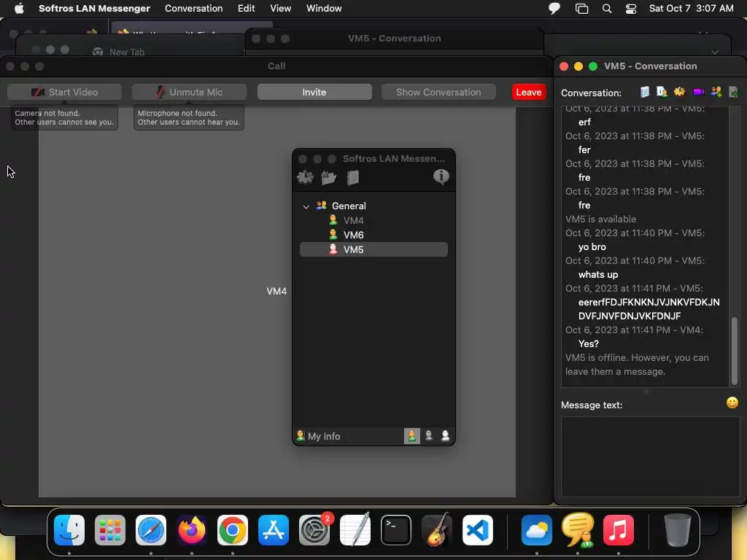The width and height of the screenshot is (747, 560).
Task: Click Start Video in Call window
Action: (64, 92)
